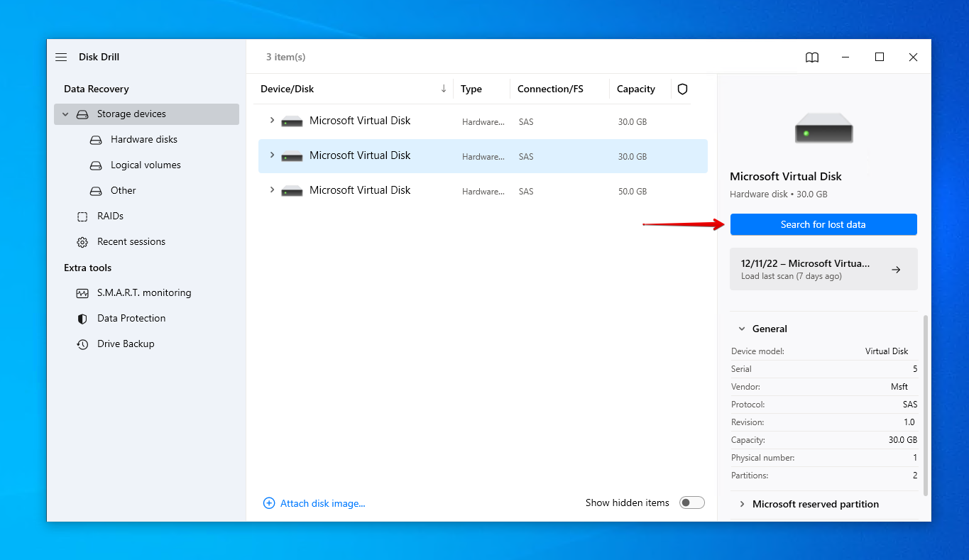Expand the selected Microsoft Virtual Disk row
The width and height of the screenshot is (969, 560).
[x=272, y=155]
